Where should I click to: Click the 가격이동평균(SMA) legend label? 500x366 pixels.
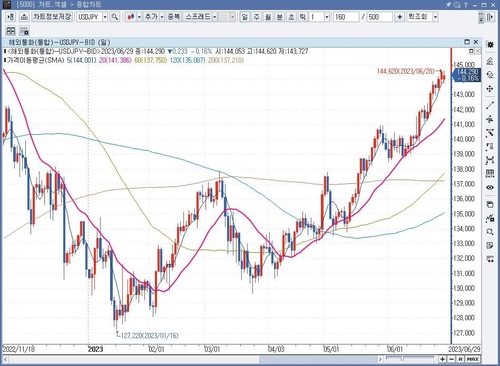point(35,60)
